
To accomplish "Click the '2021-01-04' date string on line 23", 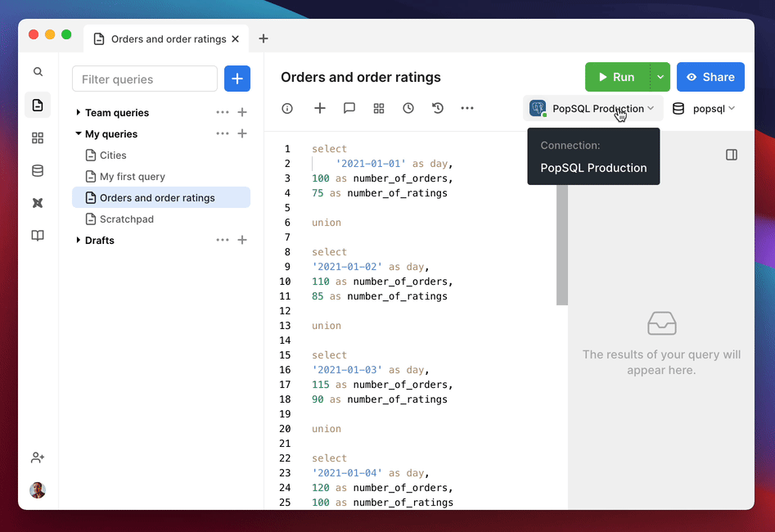I will (x=346, y=473).
